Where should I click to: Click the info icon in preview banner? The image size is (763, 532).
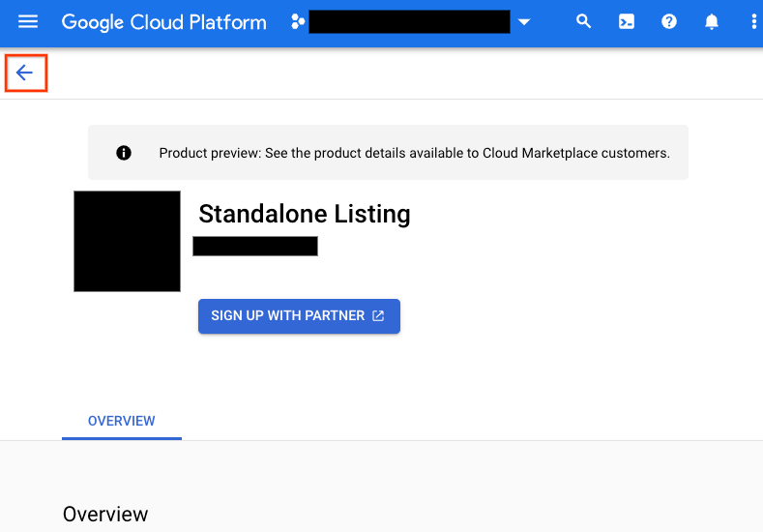point(124,153)
